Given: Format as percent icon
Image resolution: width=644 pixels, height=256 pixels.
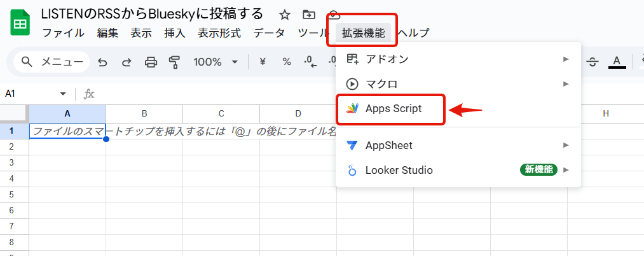Looking at the screenshot, I should [287, 62].
